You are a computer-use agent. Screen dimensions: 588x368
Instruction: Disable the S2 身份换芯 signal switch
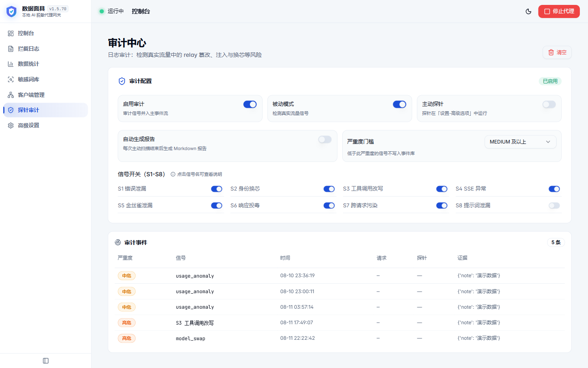click(329, 189)
